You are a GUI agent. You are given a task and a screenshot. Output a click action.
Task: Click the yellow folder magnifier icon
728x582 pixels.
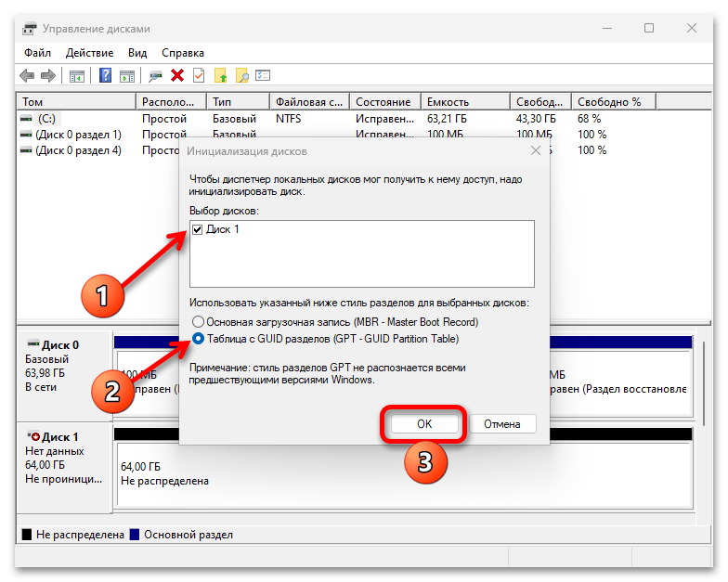coord(241,75)
